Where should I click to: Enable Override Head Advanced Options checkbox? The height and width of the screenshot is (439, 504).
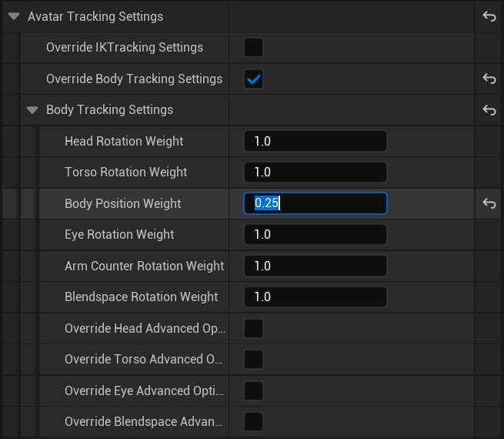253,328
